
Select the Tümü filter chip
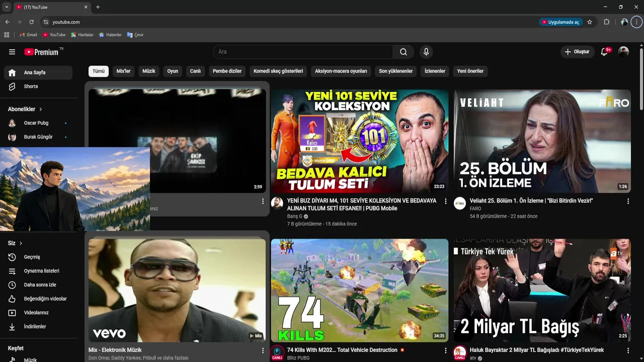(99, 71)
